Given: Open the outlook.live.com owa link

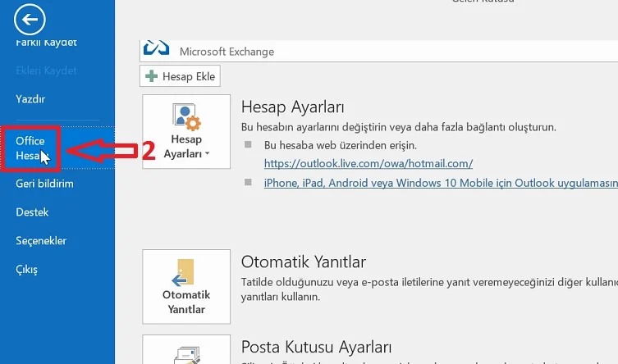Looking at the screenshot, I should click(369, 163).
